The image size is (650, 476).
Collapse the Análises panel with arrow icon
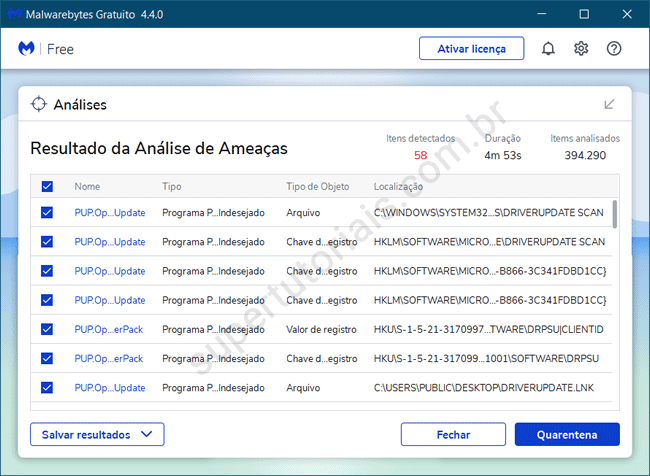pyautogui.click(x=609, y=104)
